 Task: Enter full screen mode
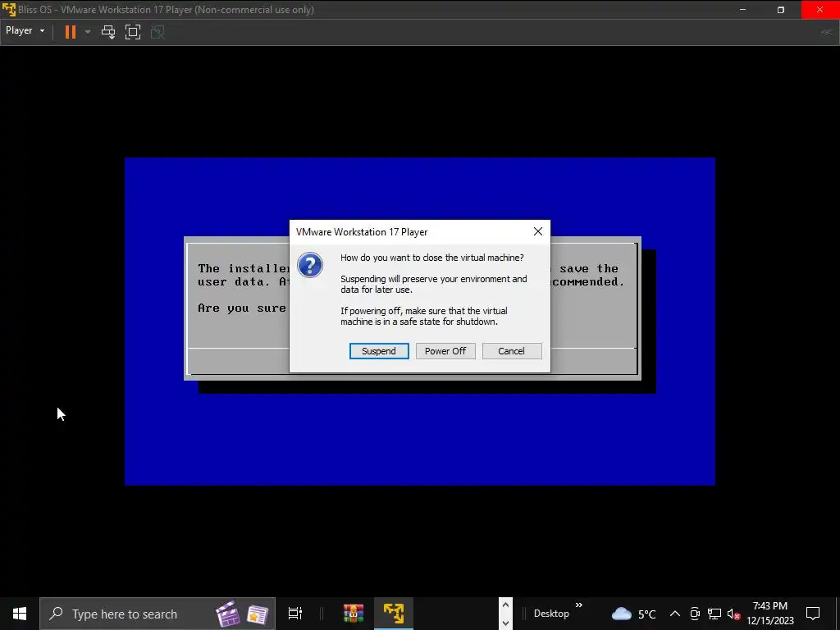133,32
